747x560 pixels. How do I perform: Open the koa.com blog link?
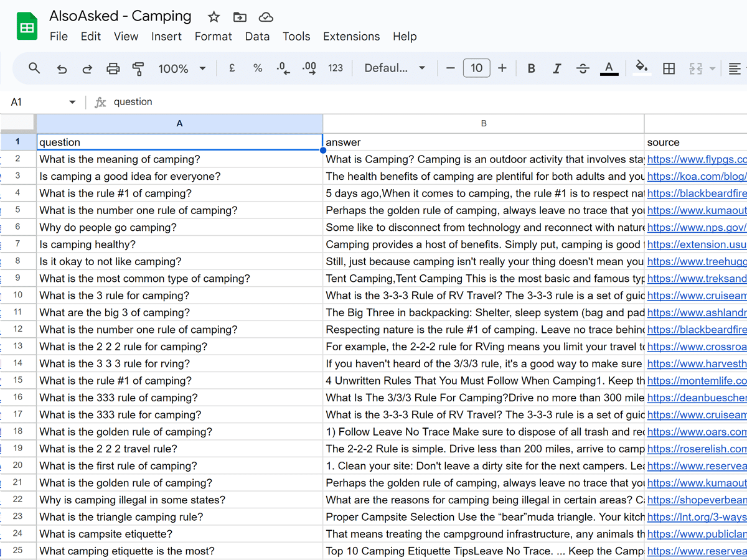tap(696, 176)
